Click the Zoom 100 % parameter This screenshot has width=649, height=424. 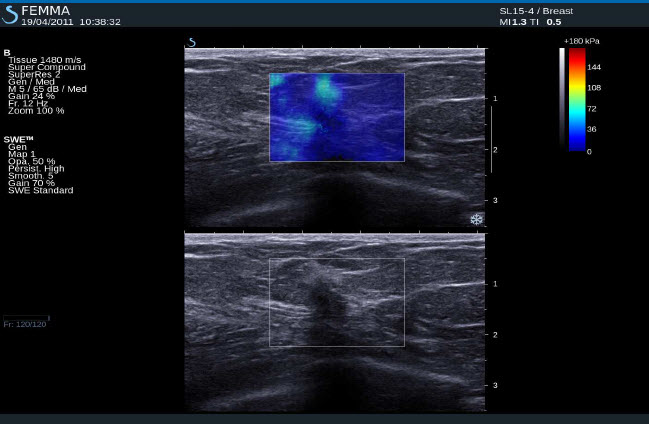[36, 110]
